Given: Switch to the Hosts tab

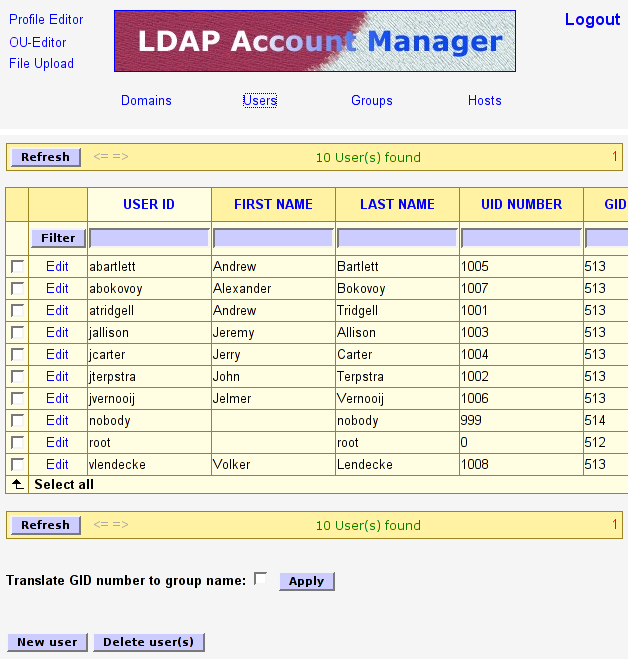Looking at the screenshot, I should pyautogui.click(x=485, y=101).
